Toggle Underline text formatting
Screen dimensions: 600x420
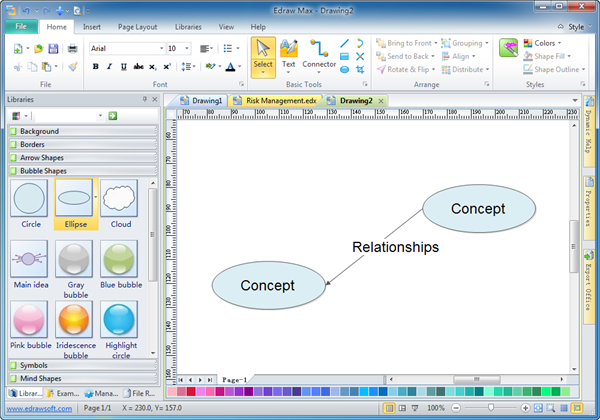point(123,67)
